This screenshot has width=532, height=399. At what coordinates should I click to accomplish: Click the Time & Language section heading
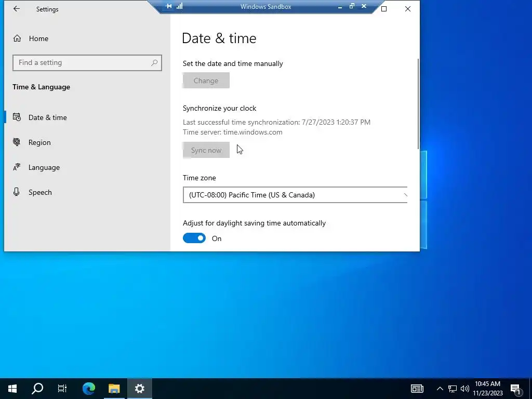(42, 87)
